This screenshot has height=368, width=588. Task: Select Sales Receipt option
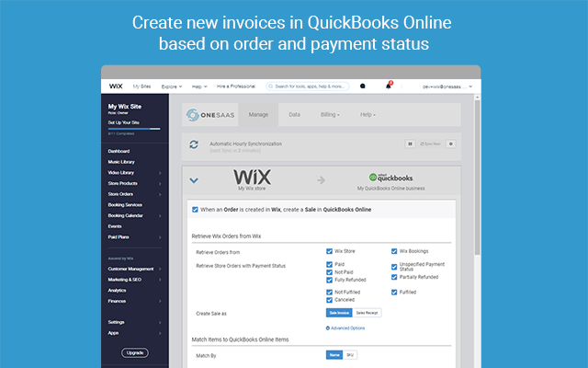pyautogui.click(x=367, y=313)
